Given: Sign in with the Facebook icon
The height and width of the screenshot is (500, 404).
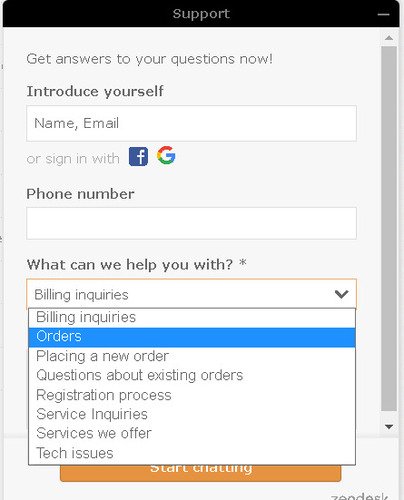Looking at the screenshot, I should pyautogui.click(x=138, y=156).
